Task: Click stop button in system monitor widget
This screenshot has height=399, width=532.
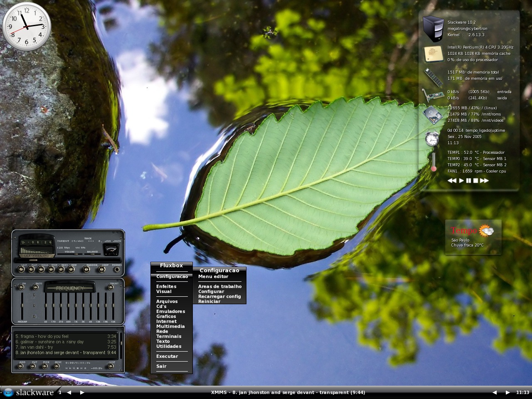Action: point(475,180)
